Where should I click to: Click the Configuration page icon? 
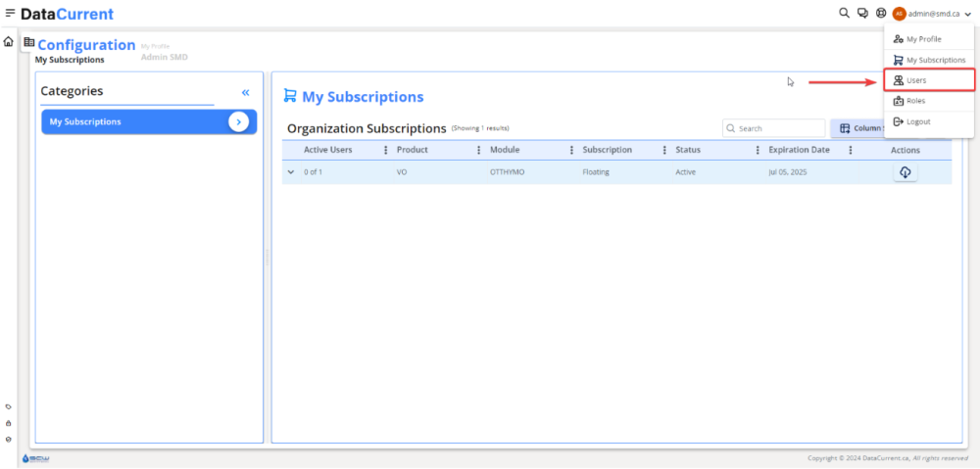click(28, 42)
